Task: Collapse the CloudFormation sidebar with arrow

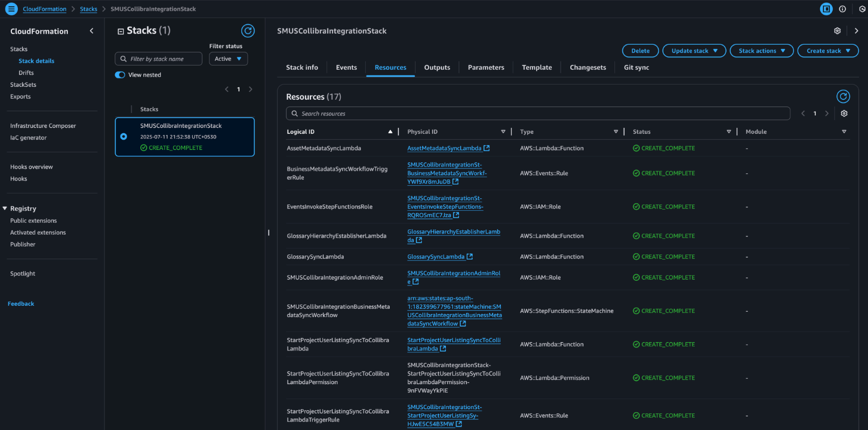Action: (x=91, y=31)
